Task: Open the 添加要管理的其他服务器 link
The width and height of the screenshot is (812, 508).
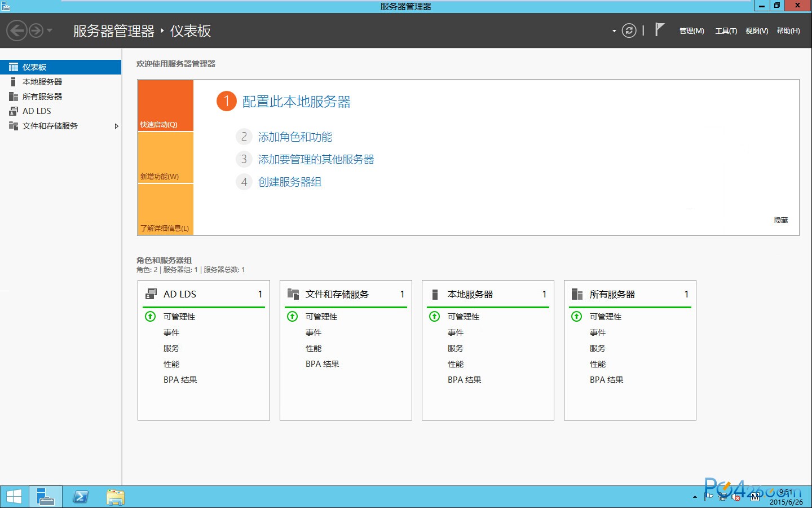Action: pos(316,159)
